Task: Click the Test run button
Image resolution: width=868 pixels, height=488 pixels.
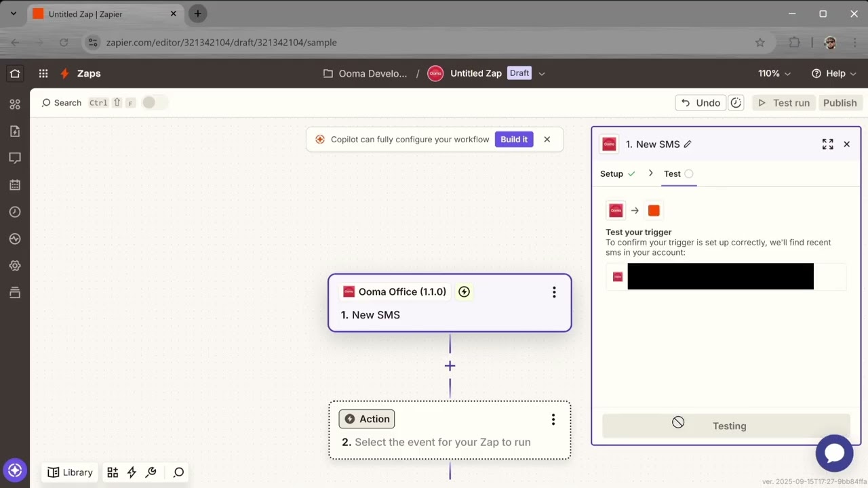Action: click(783, 103)
